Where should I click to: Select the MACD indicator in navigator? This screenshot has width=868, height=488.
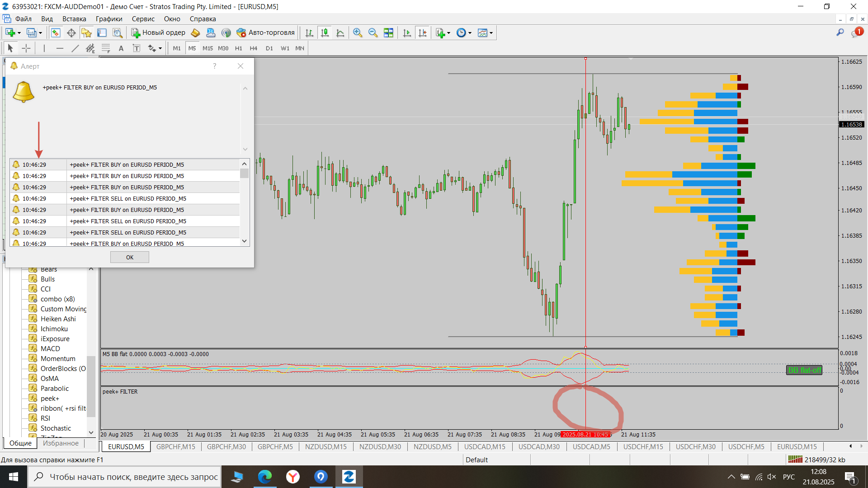tap(50, 349)
